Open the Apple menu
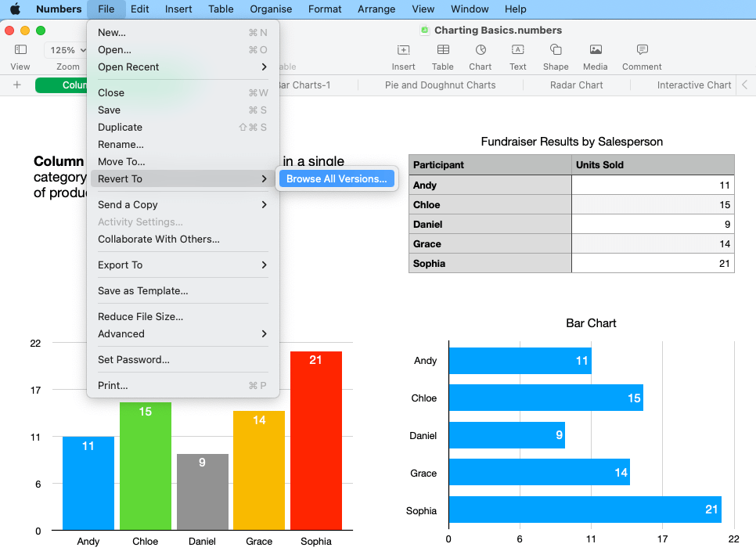The width and height of the screenshot is (756, 551). click(x=15, y=9)
